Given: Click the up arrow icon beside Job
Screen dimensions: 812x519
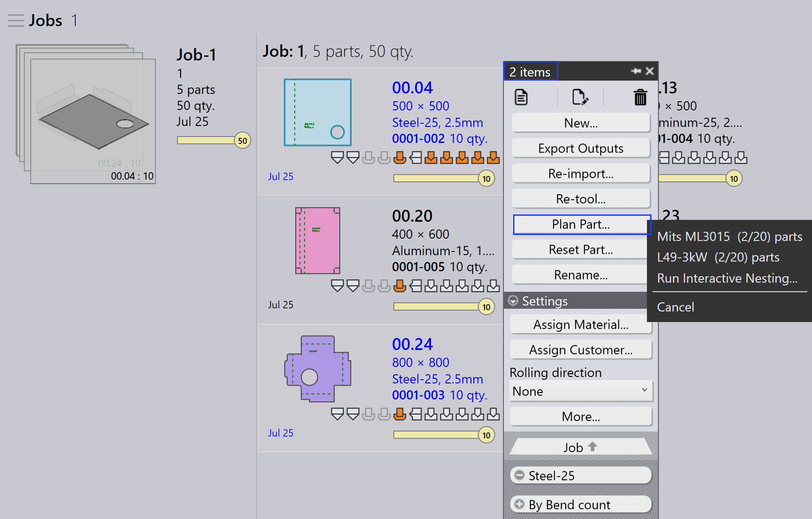Looking at the screenshot, I should point(592,447).
